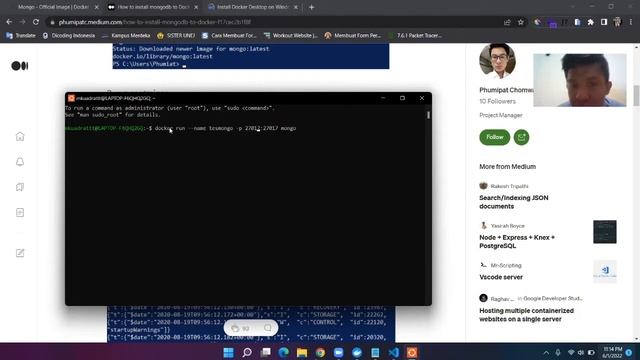Click the Medium write story icon
The width and height of the screenshot is (640, 360).
pos(20,253)
